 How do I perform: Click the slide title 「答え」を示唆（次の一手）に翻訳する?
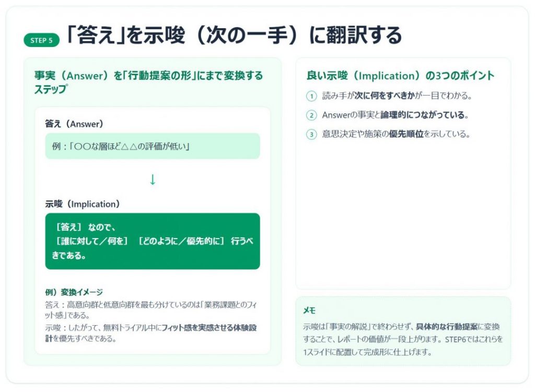click(x=234, y=36)
